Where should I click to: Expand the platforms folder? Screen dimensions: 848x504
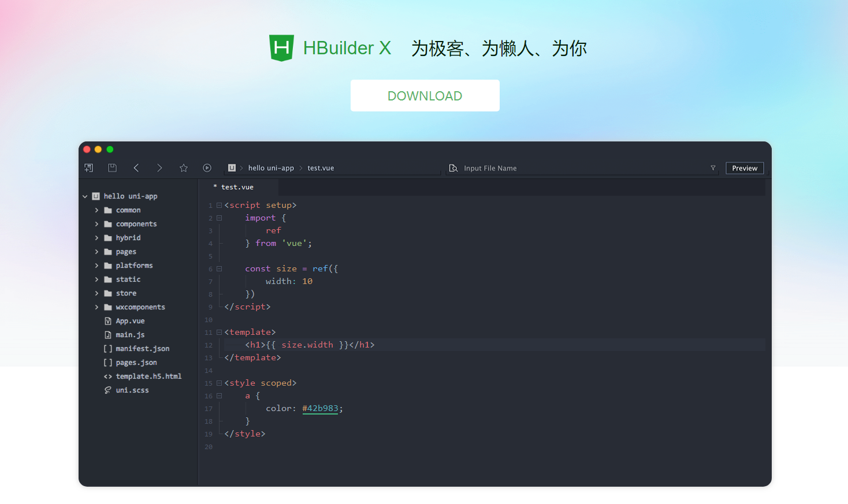pyautogui.click(x=96, y=266)
